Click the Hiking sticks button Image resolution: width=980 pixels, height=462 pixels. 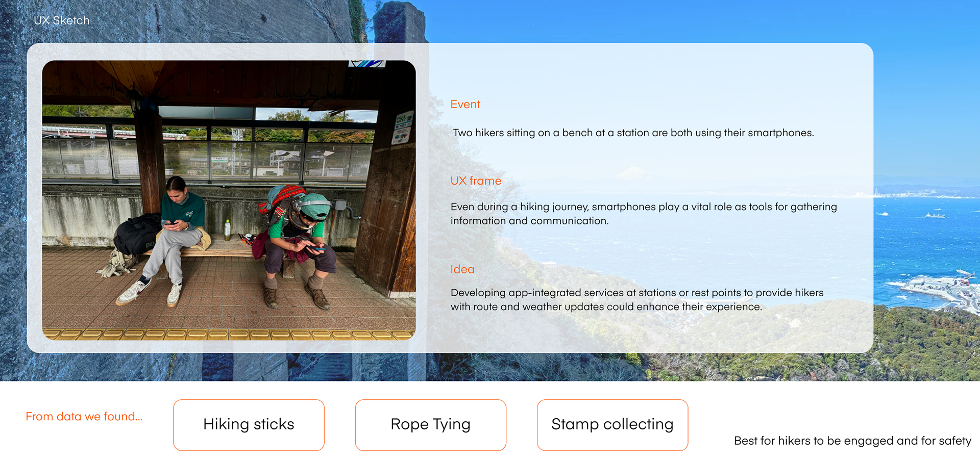tap(249, 425)
